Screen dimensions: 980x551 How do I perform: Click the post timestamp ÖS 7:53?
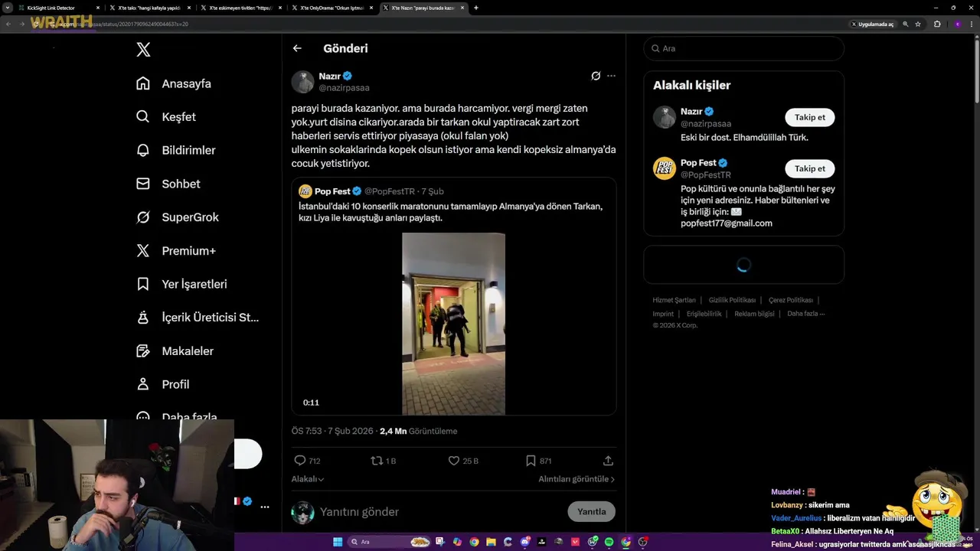point(334,431)
